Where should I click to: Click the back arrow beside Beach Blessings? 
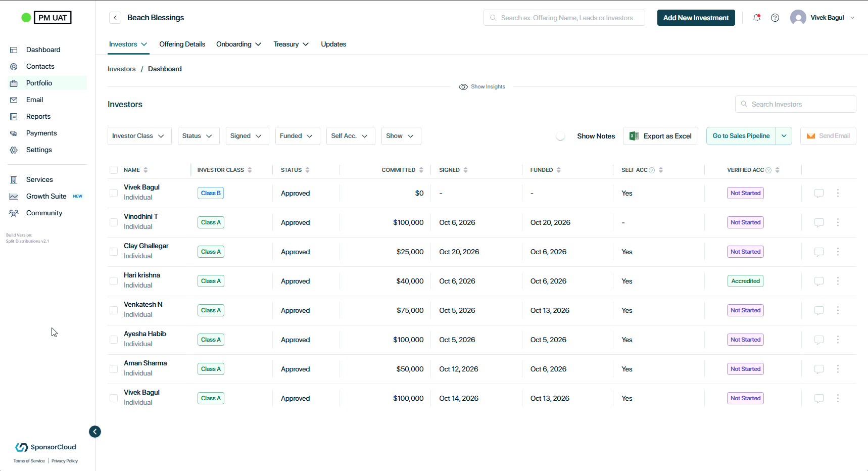click(x=115, y=18)
